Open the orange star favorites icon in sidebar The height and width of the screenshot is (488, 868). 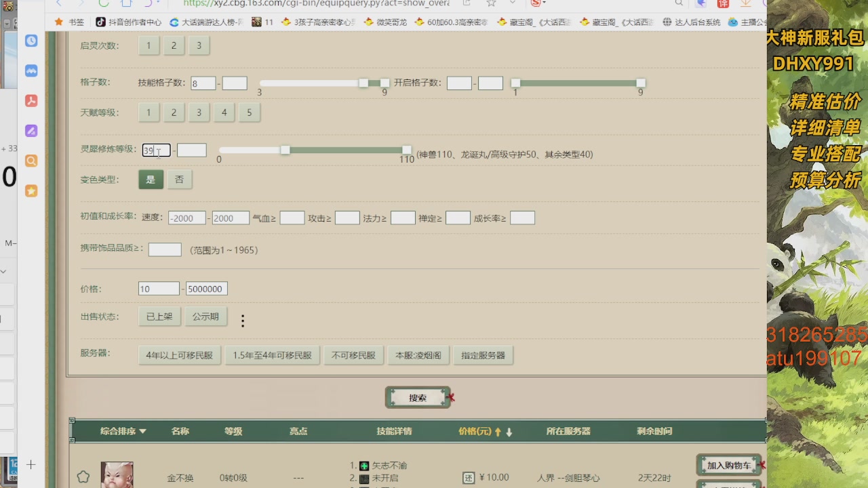31,191
